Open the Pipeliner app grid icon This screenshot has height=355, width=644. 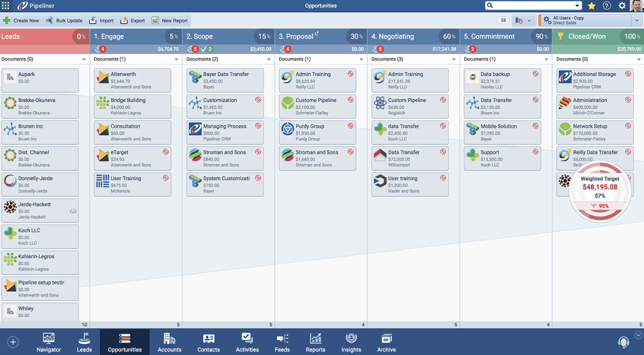click(x=7, y=6)
